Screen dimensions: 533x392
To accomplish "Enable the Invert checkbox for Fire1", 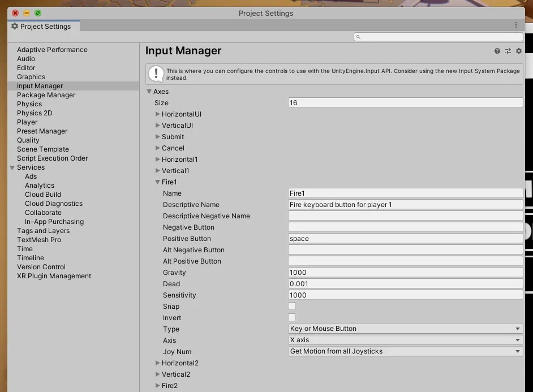I will (x=291, y=317).
